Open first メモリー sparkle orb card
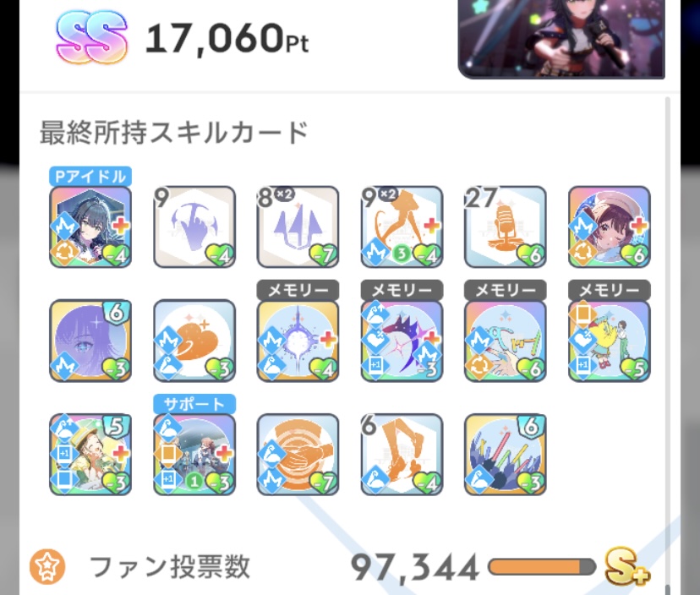This screenshot has width=700, height=595. pyautogui.click(x=298, y=341)
